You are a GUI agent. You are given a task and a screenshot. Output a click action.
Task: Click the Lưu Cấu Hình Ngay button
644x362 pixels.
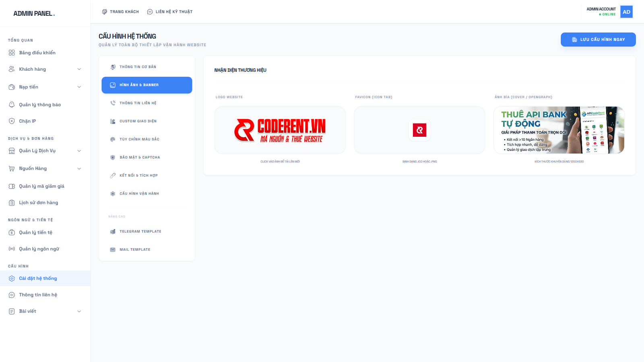(x=598, y=39)
